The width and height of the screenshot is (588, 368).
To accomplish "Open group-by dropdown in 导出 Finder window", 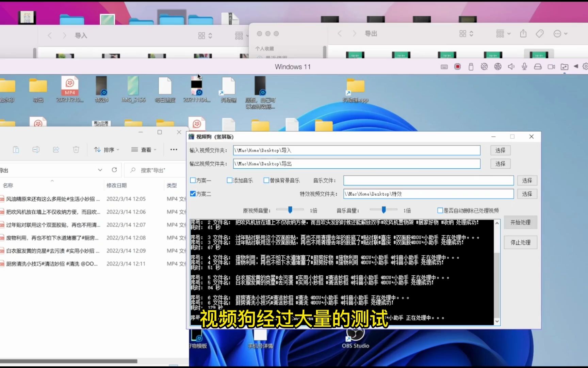I will 503,33.
